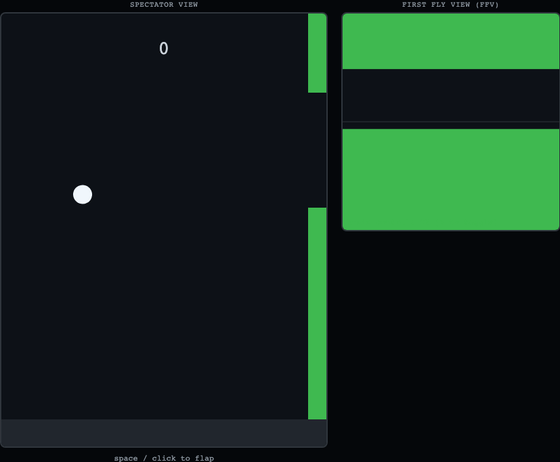Click the bottom green block in first fly view
The width and height of the screenshot is (560, 462).
pos(451,180)
